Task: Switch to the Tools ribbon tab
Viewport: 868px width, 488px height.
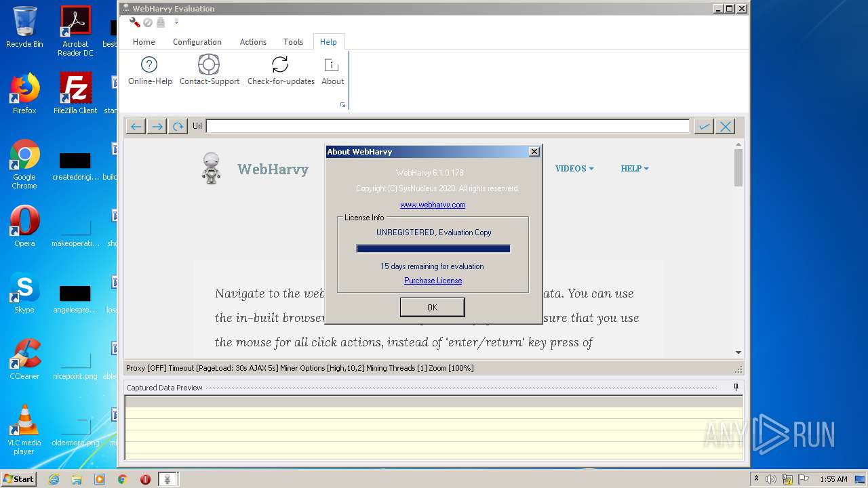Action: [293, 42]
